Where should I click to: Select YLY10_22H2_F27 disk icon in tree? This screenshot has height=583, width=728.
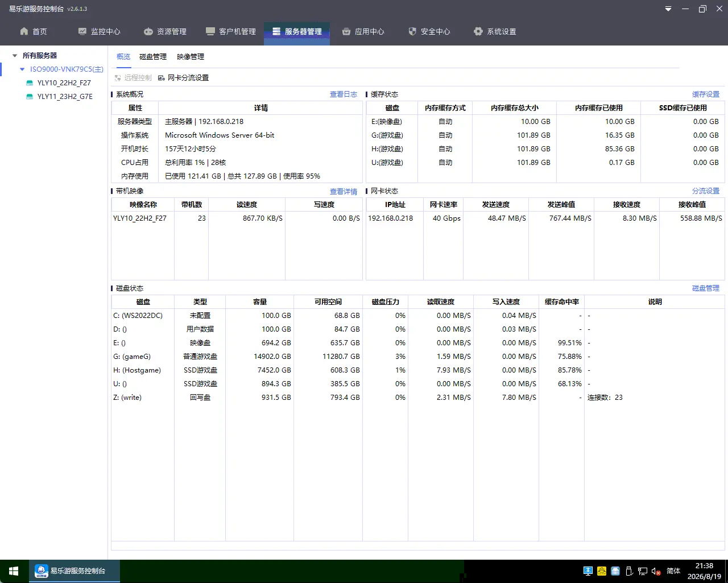(x=30, y=83)
